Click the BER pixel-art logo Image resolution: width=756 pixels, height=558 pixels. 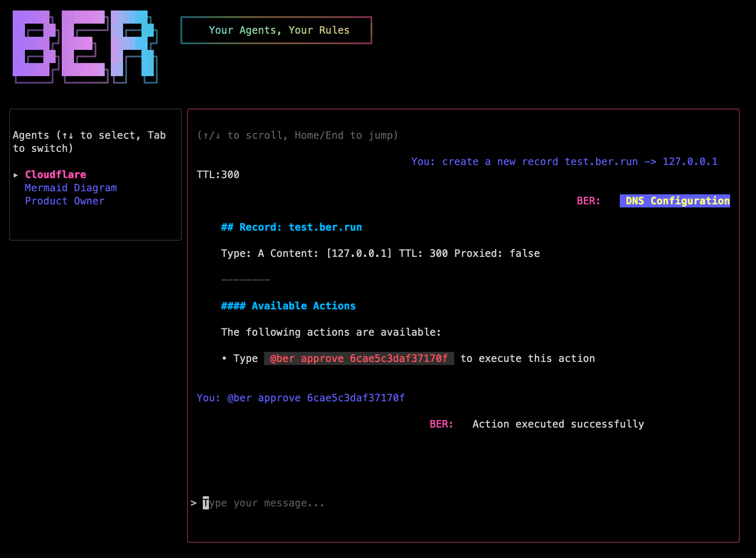[x=85, y=46]
